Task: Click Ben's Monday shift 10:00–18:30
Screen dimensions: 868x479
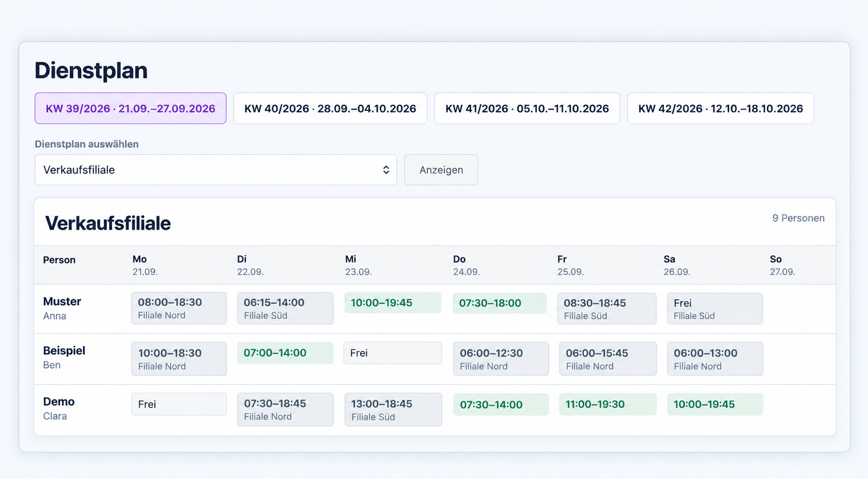Action: tap(179, 359)
